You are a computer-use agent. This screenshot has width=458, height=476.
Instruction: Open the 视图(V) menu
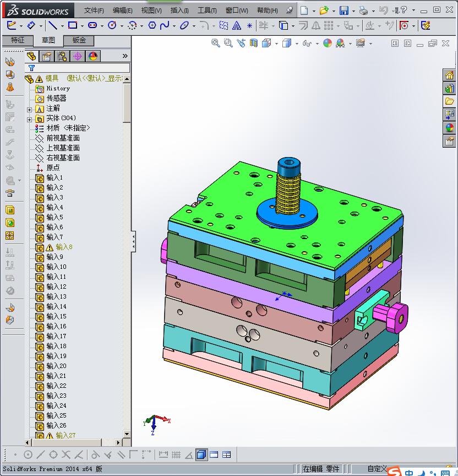pos(151,10)
